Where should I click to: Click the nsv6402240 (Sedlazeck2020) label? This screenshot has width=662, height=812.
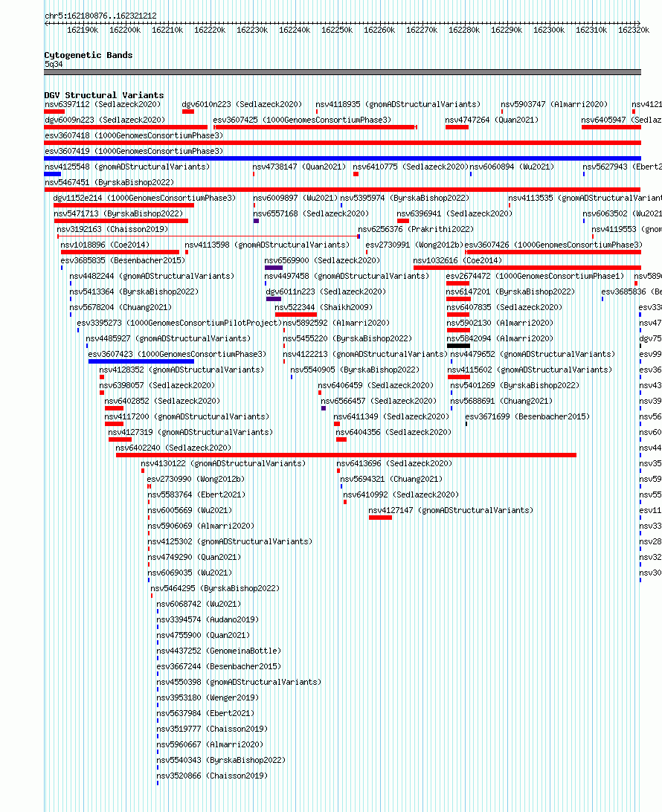(x=173, y=448)
